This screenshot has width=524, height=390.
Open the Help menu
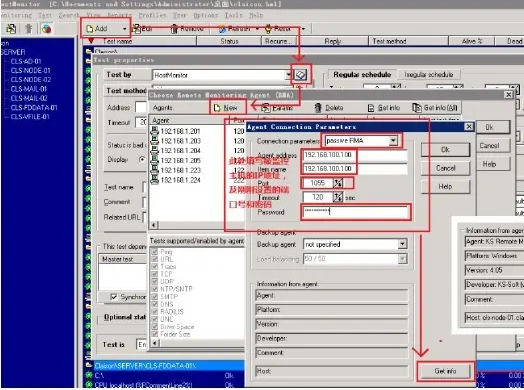point(256,15)
